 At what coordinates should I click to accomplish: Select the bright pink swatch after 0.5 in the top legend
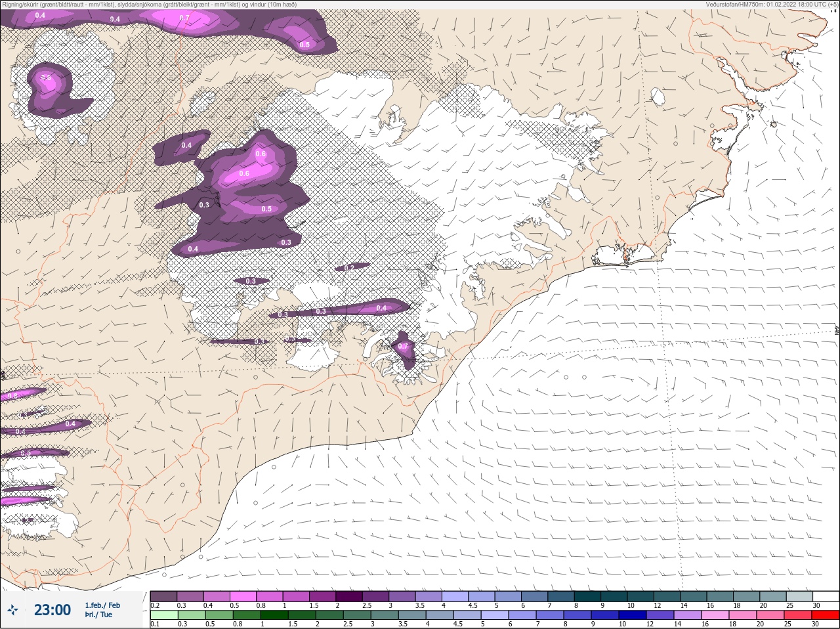[243, 596]
